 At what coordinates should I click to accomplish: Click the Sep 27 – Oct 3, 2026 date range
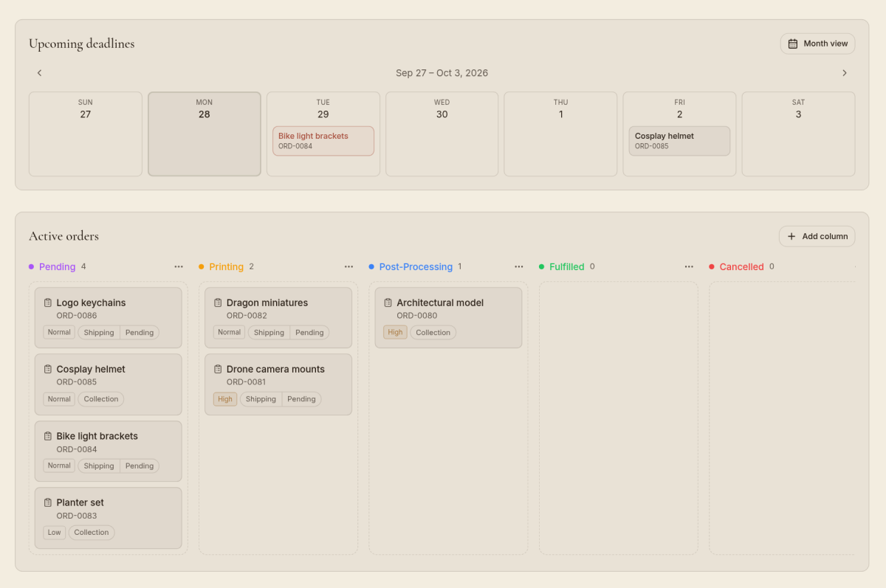tap(442, 73)
